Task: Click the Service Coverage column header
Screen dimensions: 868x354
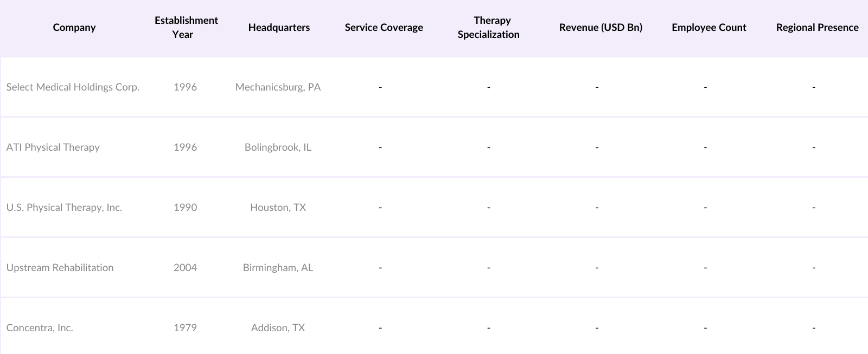Action: click(x=384, y=28)
